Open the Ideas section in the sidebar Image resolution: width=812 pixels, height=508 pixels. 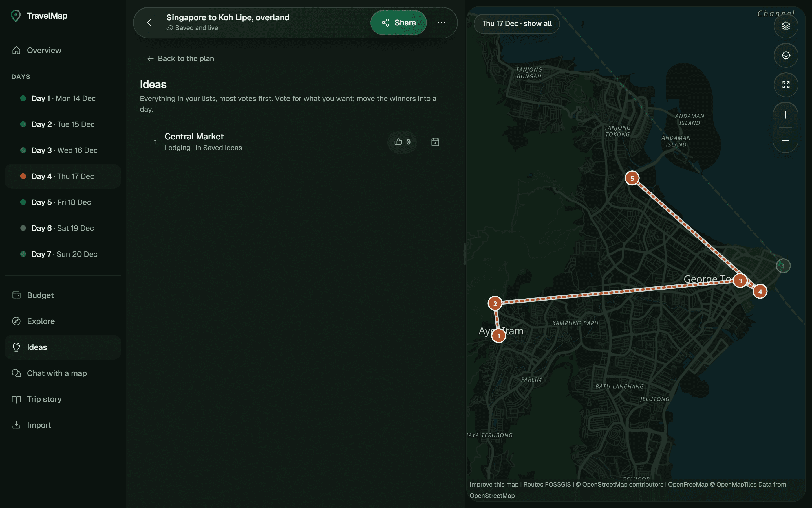63,347
